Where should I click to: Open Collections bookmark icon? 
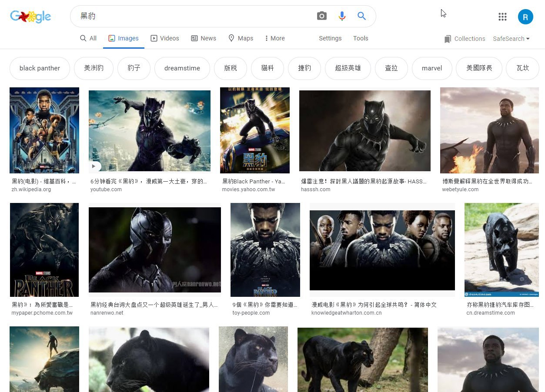pos(448,39)
